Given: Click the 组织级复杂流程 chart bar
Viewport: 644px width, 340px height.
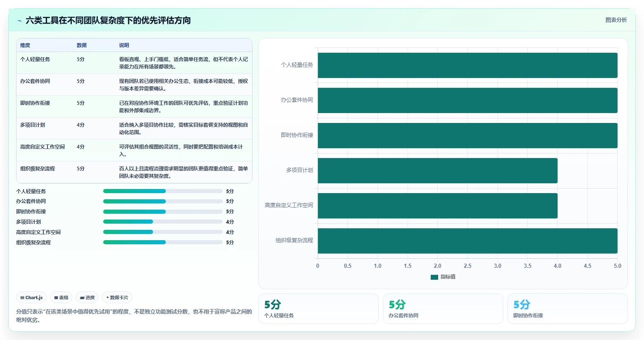Looking at the screenshot, I should coord(467,241).
